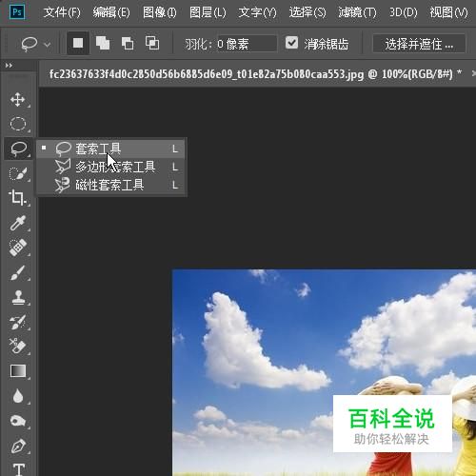
Task: Click the sky photo on canvas
Action: click(x=324, y=372)
